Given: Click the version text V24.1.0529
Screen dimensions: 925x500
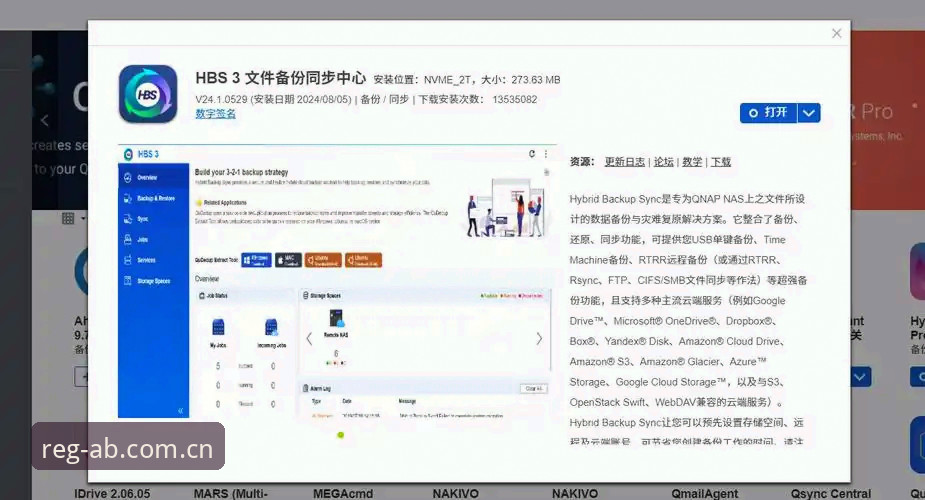Looking at the screenshot, I should (222, 99).
